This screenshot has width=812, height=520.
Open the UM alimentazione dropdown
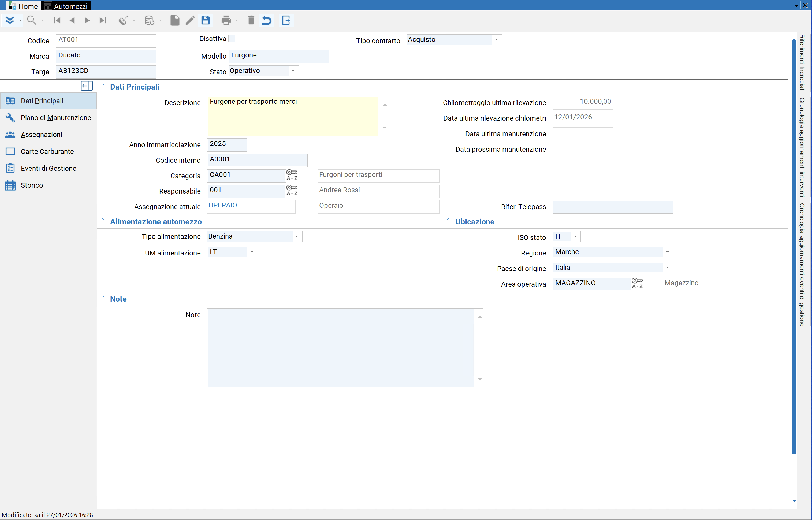tap(251, 252)
